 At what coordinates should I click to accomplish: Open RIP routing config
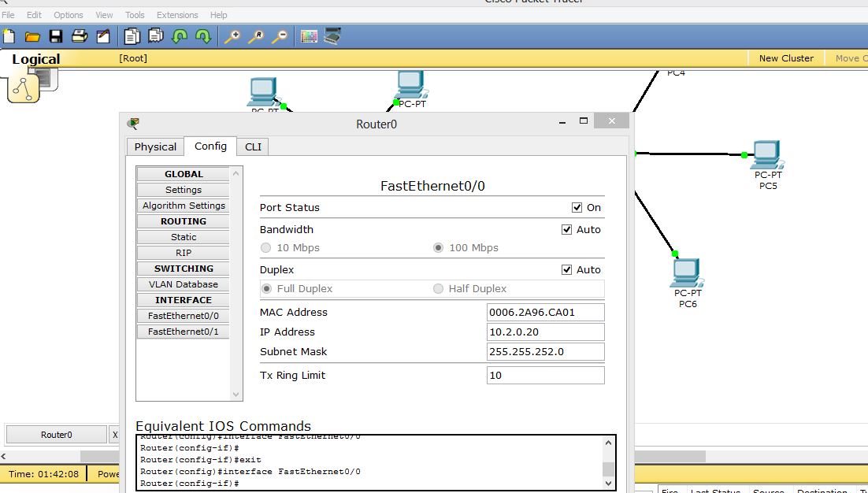click(184, 253)
